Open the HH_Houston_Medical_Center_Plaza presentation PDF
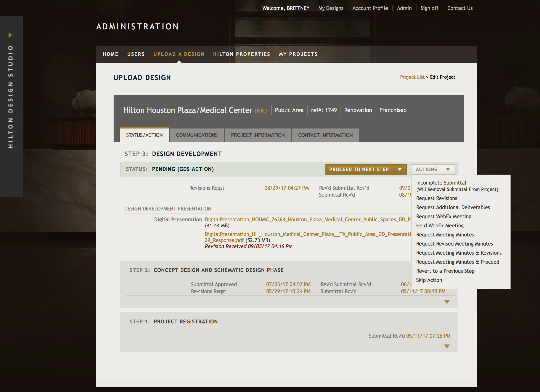Screen dimensions: 540x392 coord(308,237)
